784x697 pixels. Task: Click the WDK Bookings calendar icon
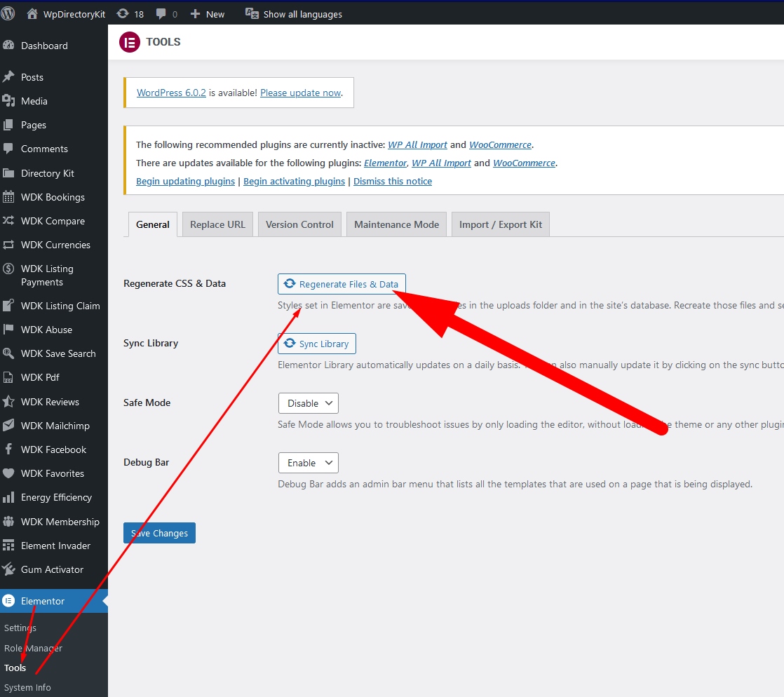pos(8,196)
